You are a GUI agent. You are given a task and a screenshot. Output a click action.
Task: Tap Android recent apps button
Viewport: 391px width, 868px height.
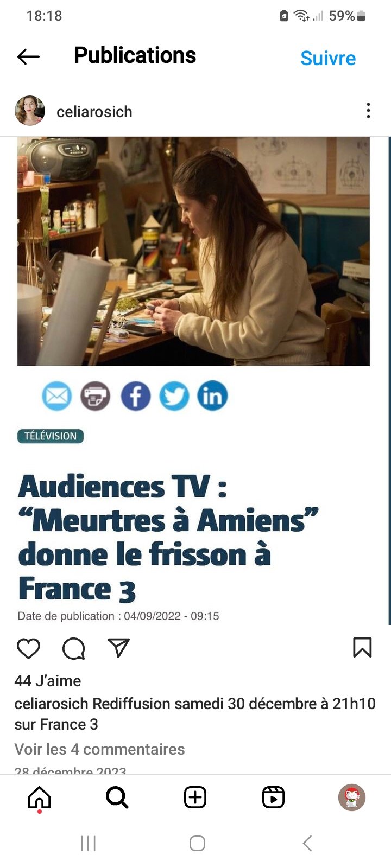(x=88, y=843)
